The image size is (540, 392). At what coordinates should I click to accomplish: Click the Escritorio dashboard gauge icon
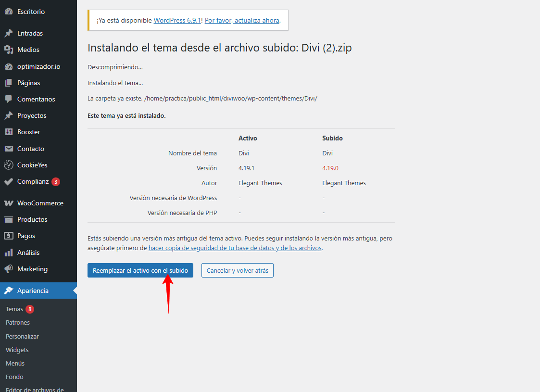[9, 12]
